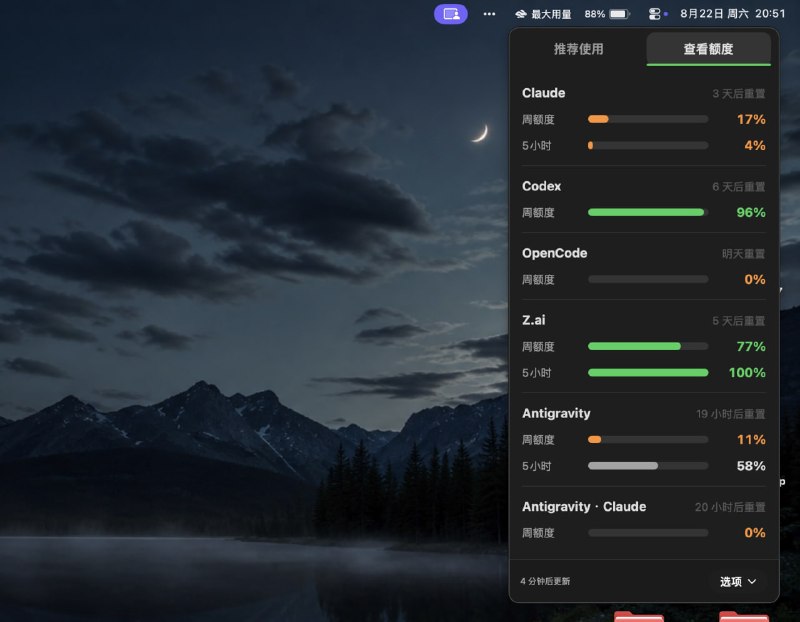Switch to the 推荐使用 tab

[x=579, y=49]
